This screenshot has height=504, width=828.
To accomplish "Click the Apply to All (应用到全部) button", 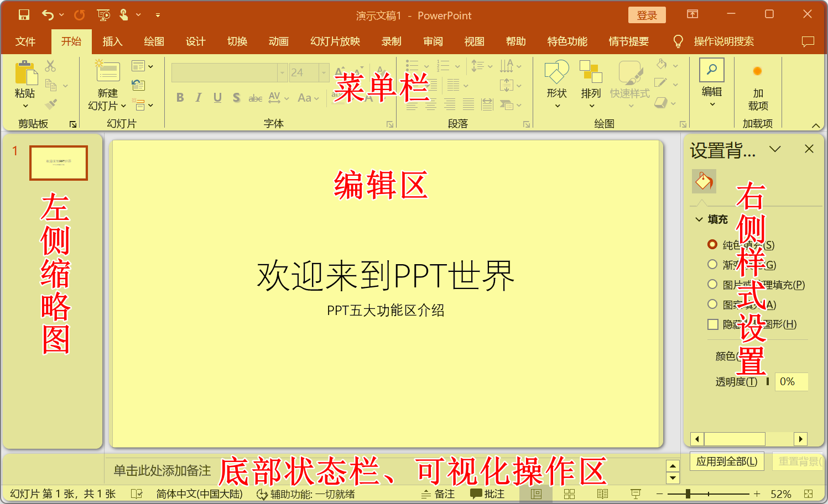I will 727,461.
